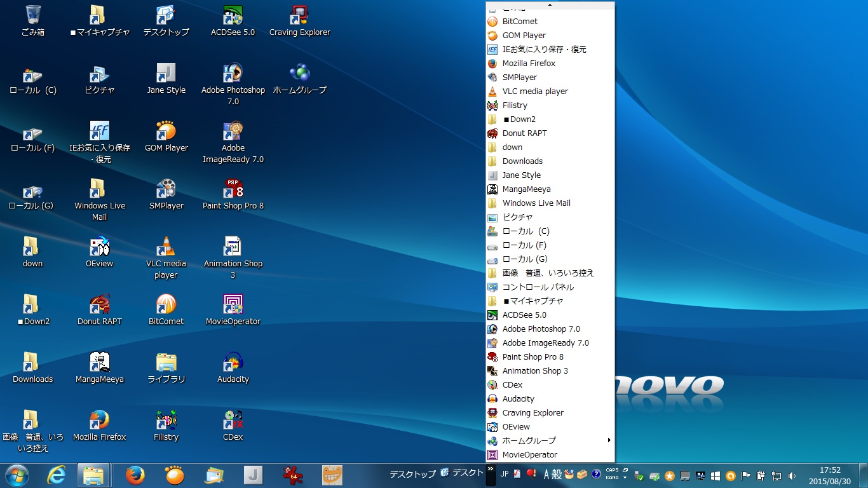Toggle the CAPS indicator on language bar
The width and height of the screenshot is (868, 488).
612,470
